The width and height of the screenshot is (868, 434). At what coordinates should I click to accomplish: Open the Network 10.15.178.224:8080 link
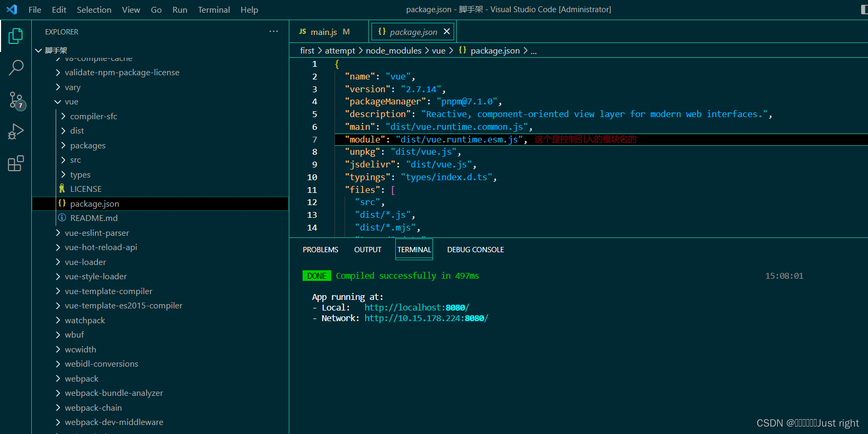[x=426, y=318]
